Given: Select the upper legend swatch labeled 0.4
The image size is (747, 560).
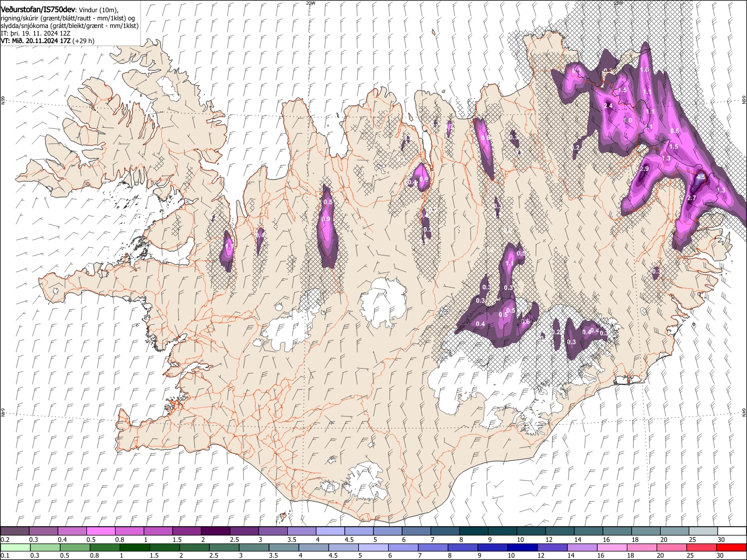Looking at the screenshot, I should [72, 531].
